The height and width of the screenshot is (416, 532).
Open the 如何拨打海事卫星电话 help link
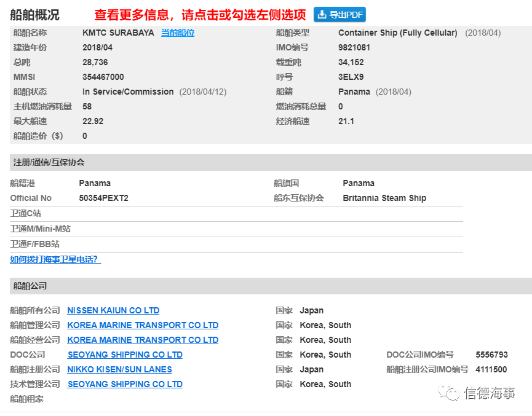pyautogui.click(x=55, y=259)
